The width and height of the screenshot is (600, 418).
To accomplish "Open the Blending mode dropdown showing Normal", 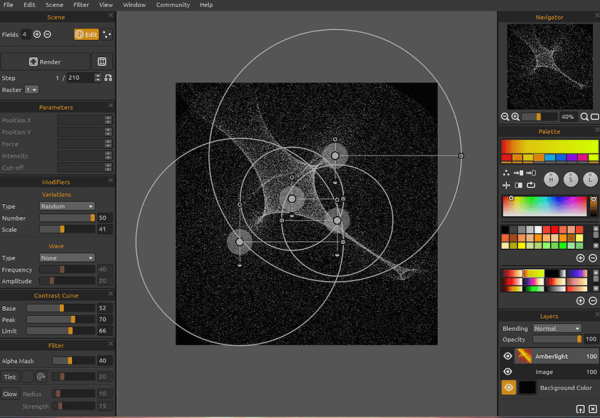I will 557,328.
